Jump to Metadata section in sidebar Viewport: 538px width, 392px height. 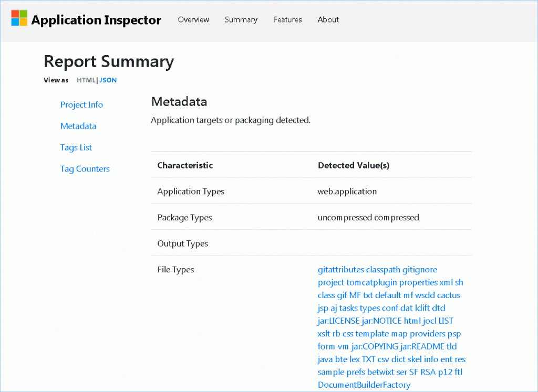78,126
